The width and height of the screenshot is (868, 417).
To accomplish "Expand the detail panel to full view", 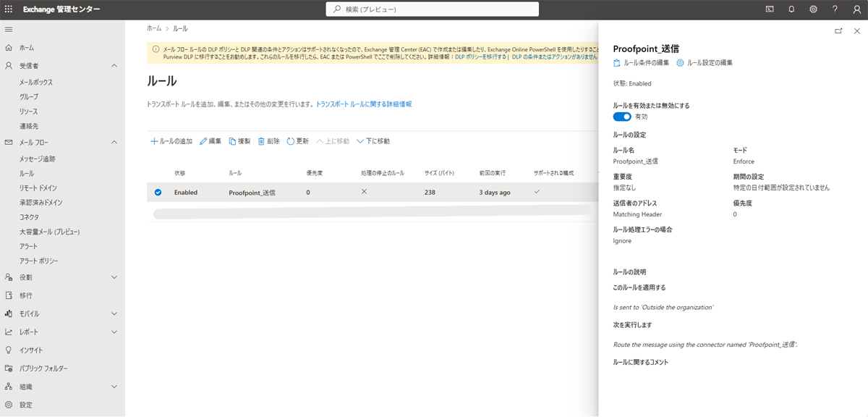I will click(x=838, y=31).
